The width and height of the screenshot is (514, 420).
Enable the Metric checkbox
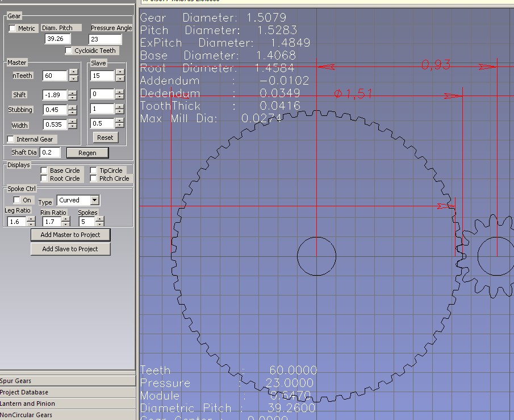[x=13, y=28]
